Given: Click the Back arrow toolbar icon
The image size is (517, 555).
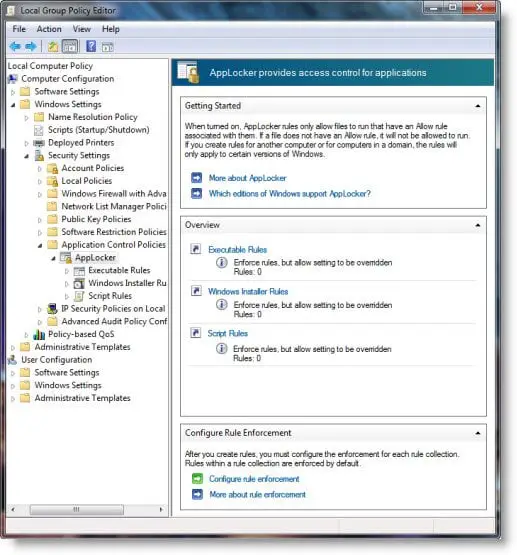Looking at the screenshot, I should point(15,46).
